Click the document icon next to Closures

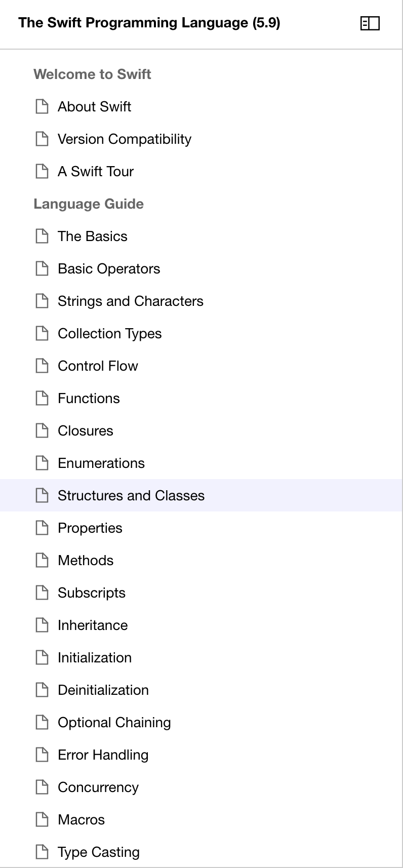click(x=42, y=430)
